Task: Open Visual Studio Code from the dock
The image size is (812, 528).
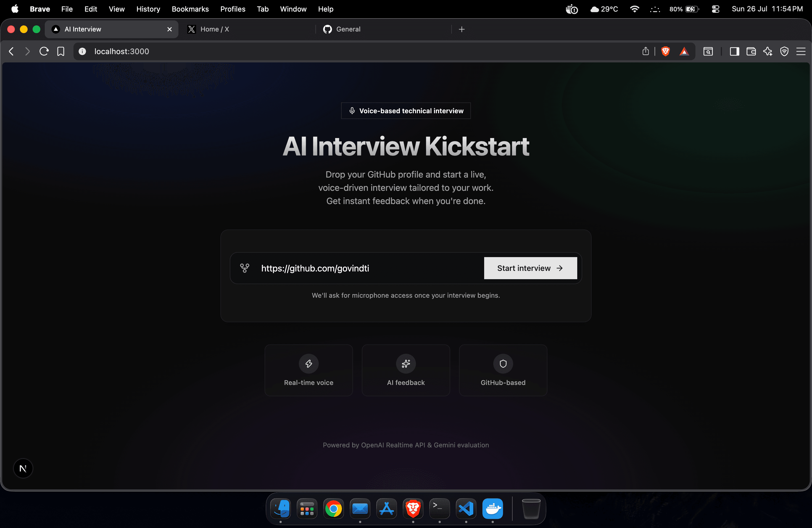Action: coord(466,509)
